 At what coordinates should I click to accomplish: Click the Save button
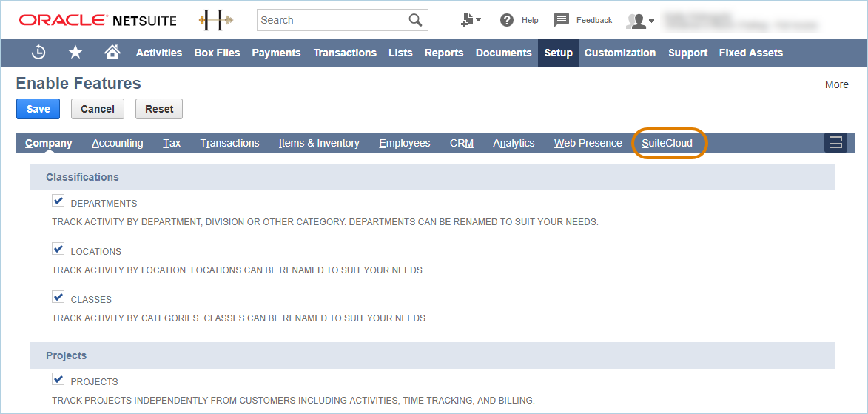tap(38, 109)
